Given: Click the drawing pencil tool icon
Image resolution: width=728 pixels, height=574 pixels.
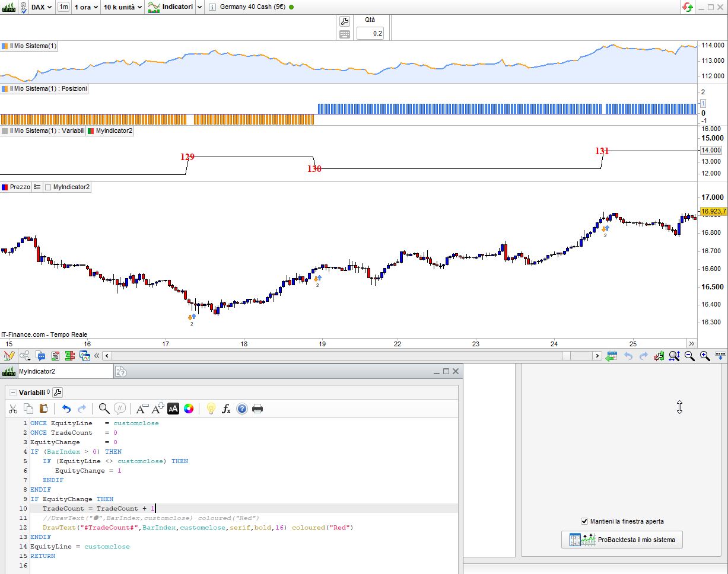Looking at the screenshot, I should tap(9, 356).
